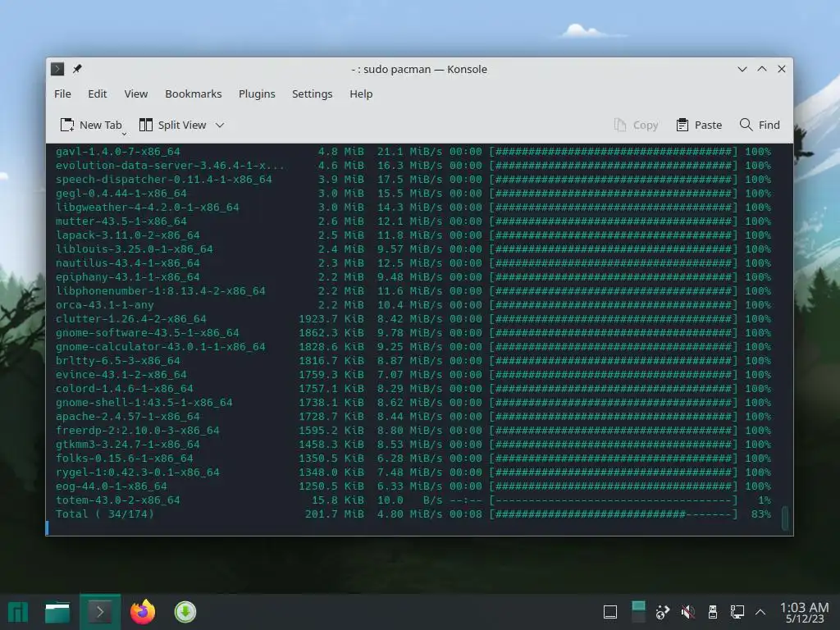Click the Split View icon in the toolbar
The width and height of the screenshot is (840, 630).
point(146,125)
